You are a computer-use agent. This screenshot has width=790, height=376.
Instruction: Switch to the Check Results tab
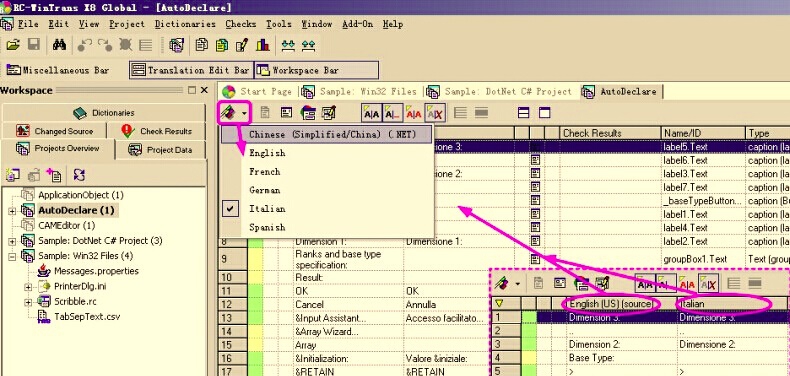click(157, 131)
